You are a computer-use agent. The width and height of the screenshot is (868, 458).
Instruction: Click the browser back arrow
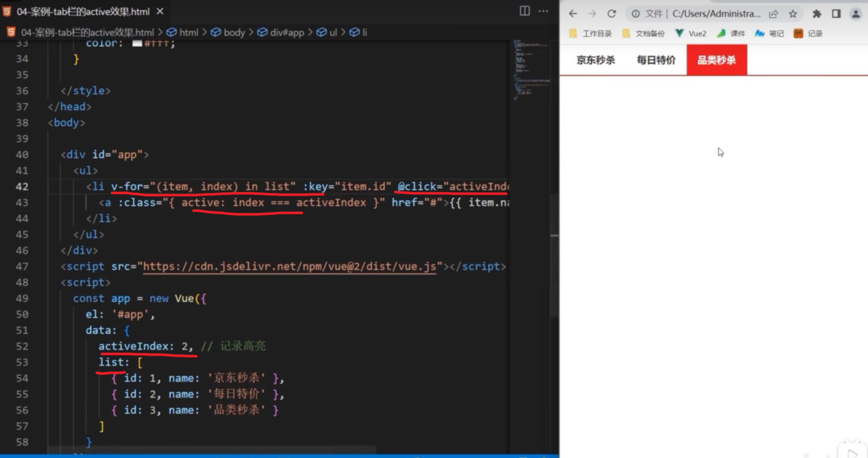573,14
